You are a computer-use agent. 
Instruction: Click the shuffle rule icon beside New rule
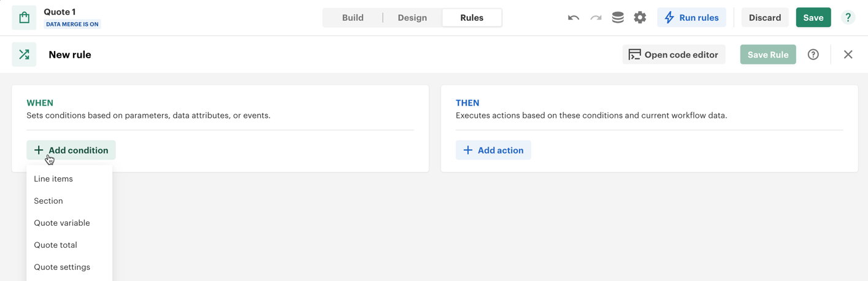[24, 55]
